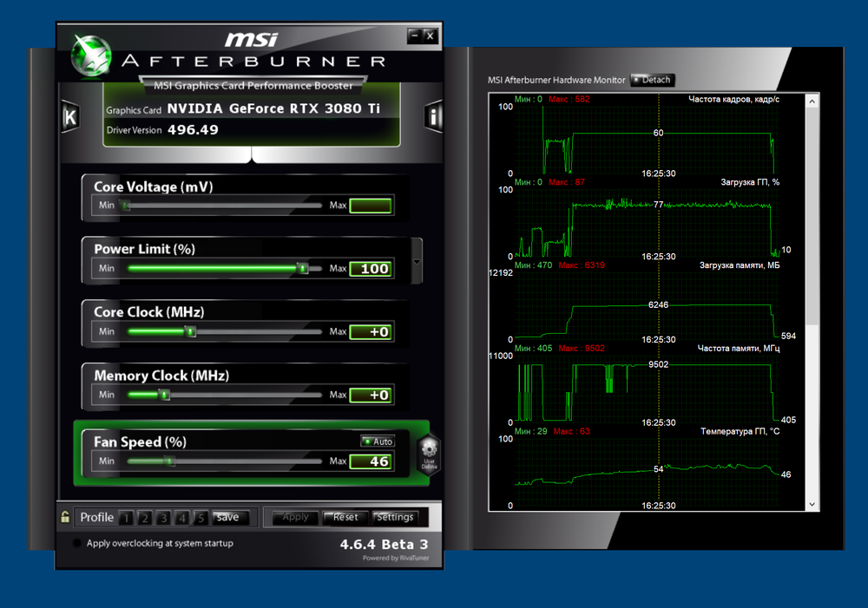Click the Core Clock +0 value field

(x=371, y=331)
